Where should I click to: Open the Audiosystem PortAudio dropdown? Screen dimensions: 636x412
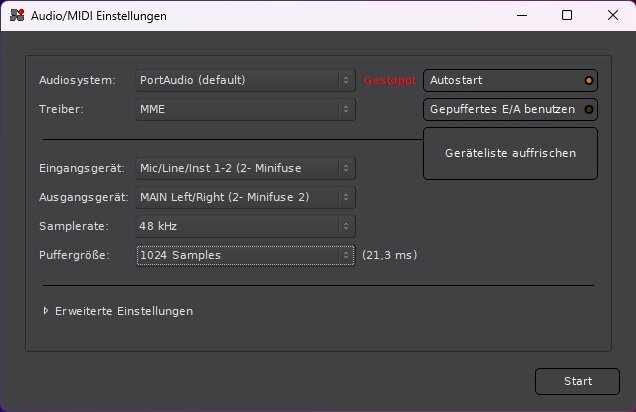point(245,80)
